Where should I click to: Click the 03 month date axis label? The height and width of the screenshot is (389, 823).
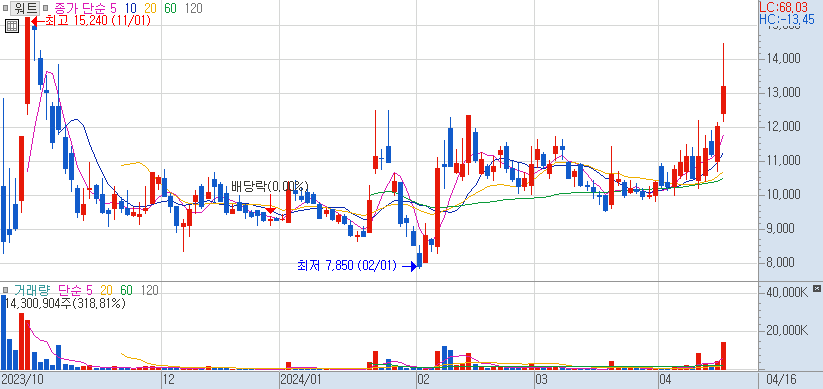tap(541, 379)
